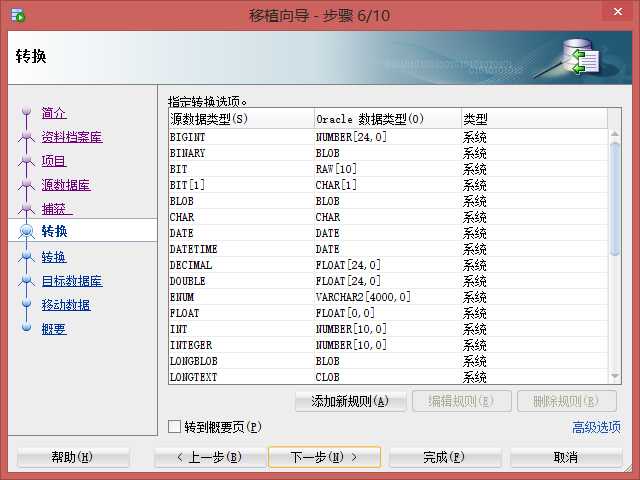The image size is (640, 480).
Task: Tick the 转到概要页(P) checkbox
Action: pyautogui.click(x=174, y=427)
